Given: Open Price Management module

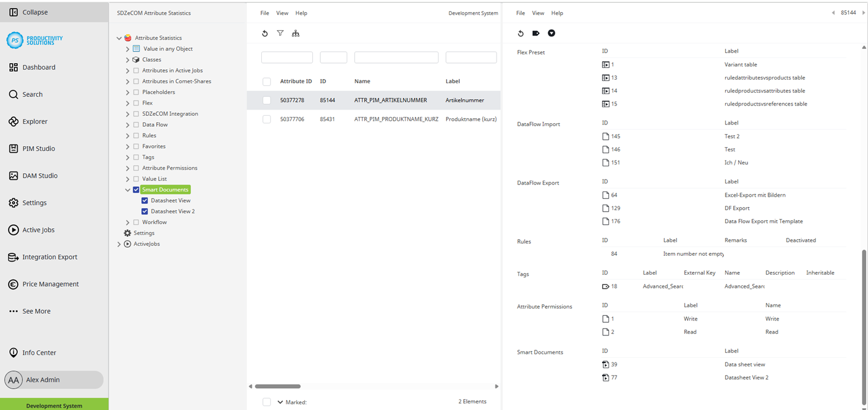Looking at the screenshot, I should point(51,284).
